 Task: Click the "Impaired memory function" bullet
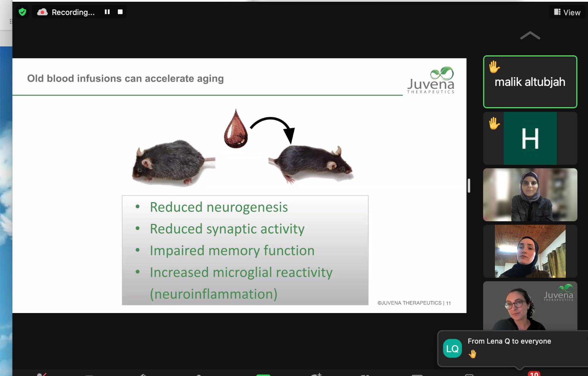tap(232, 250)
